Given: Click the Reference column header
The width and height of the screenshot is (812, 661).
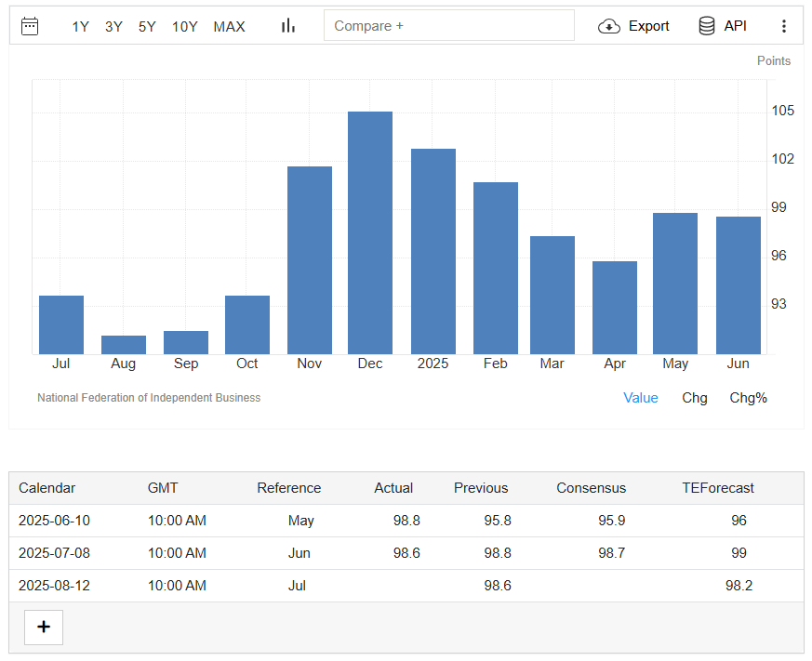Looking at the screenshot, I should (x=289, y=488).
